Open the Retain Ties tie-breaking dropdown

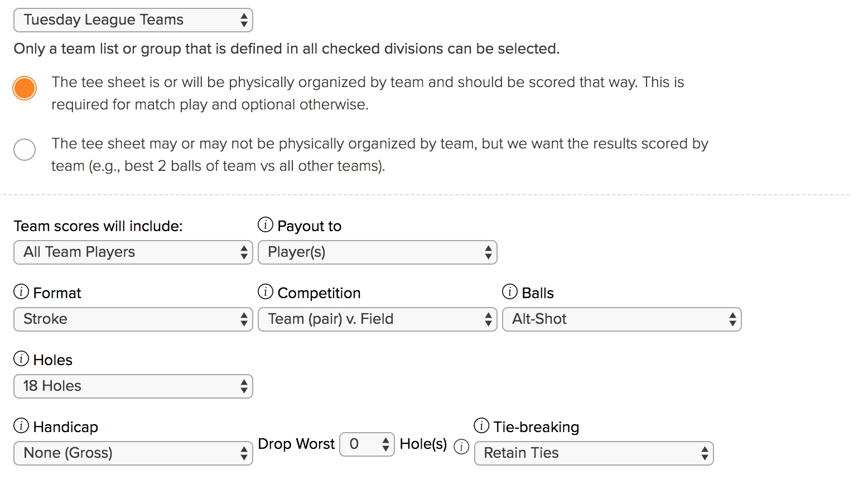click(594, 453)
